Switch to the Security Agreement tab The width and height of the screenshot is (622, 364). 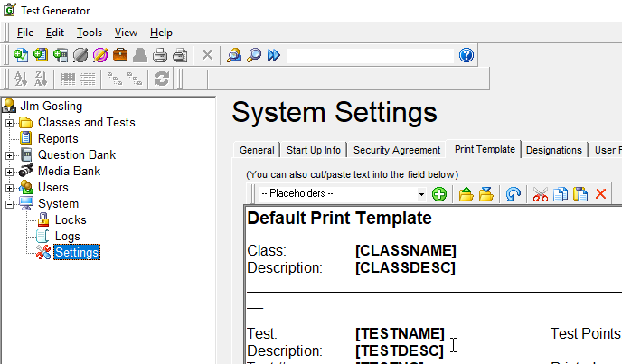click(x=397, y=150)
